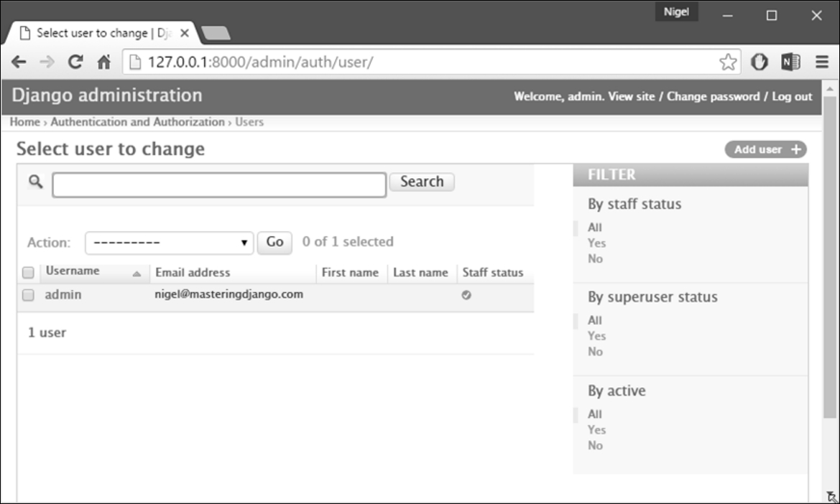The height and width of the screenshot is (504, 840).
Task: Click the Go button
Action: coord(274,243)
